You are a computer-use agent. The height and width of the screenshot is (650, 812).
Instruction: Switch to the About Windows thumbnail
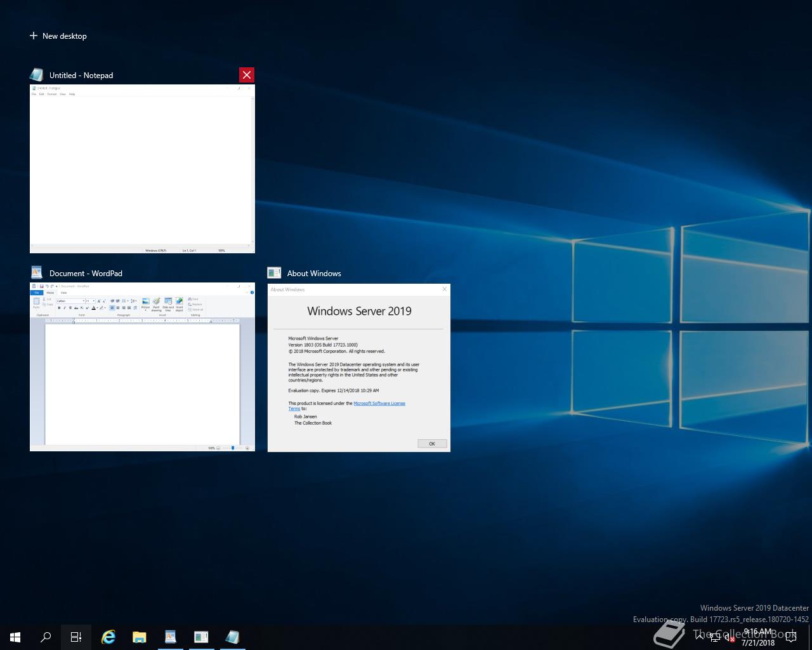[359, 368]
